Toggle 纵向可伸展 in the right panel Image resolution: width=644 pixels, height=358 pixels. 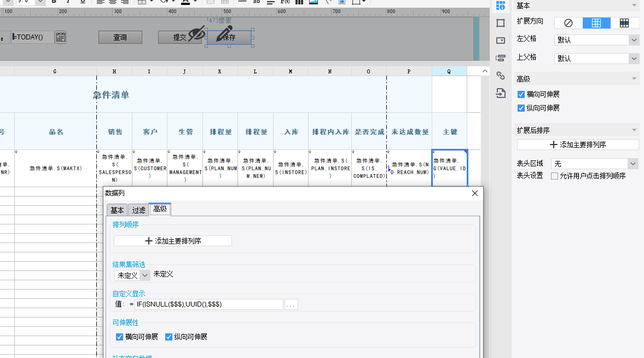(x=521, y=108)
